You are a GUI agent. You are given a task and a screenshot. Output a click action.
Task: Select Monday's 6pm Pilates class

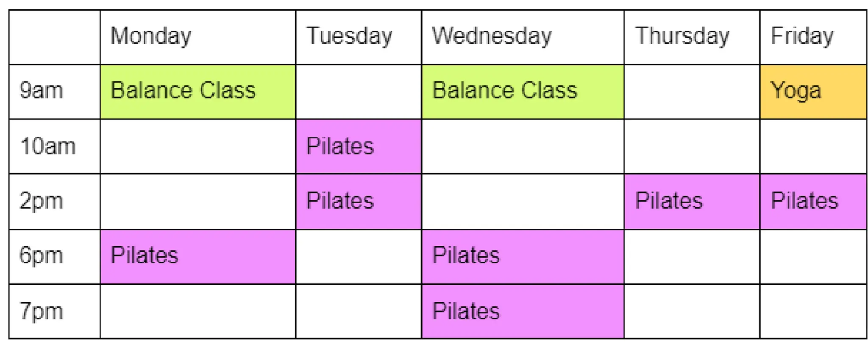click(198, 256)
